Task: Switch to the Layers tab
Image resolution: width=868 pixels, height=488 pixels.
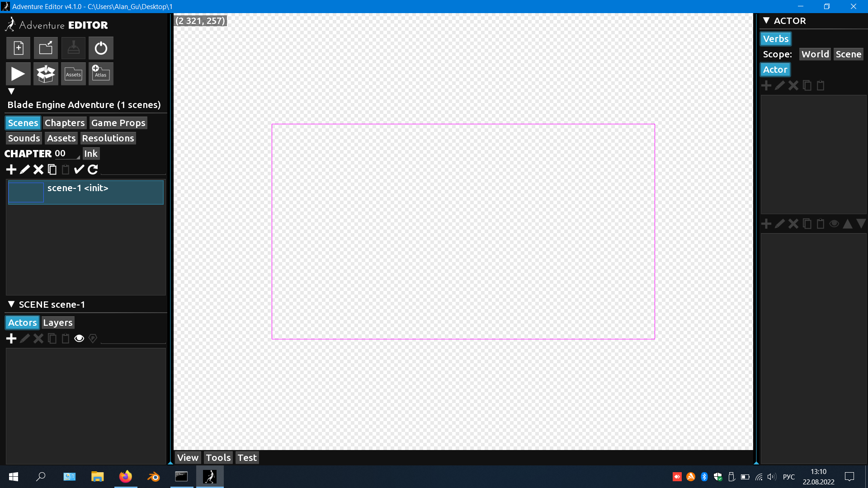Action: click(x=58, y=323)
